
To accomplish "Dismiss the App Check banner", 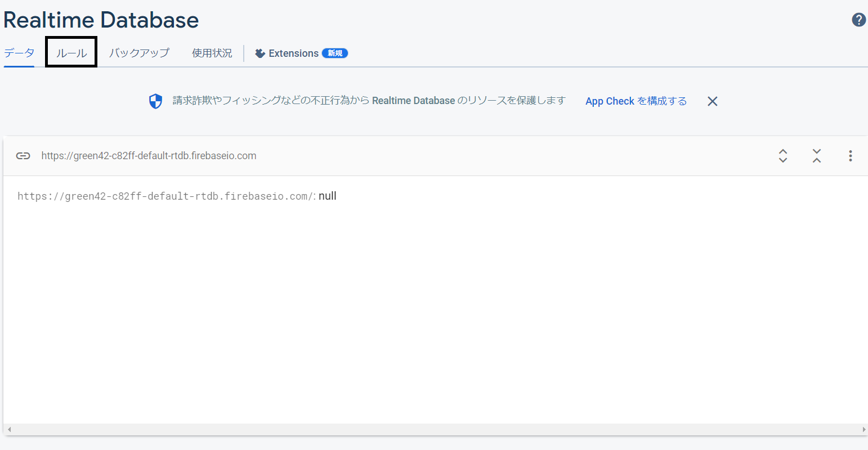I will [713, 101].
